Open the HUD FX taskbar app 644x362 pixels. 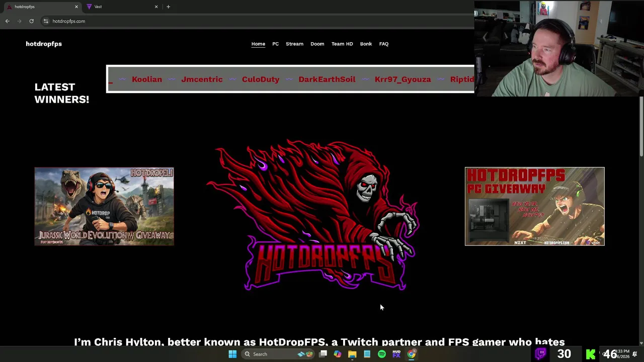pos(396,354)
